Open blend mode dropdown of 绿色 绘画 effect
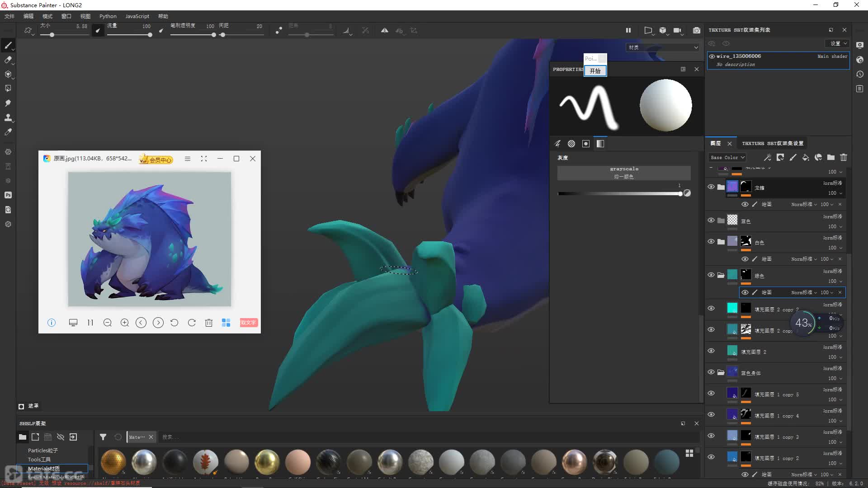The height and width of the screenshot is (488, 868). (x=804, y=292)
